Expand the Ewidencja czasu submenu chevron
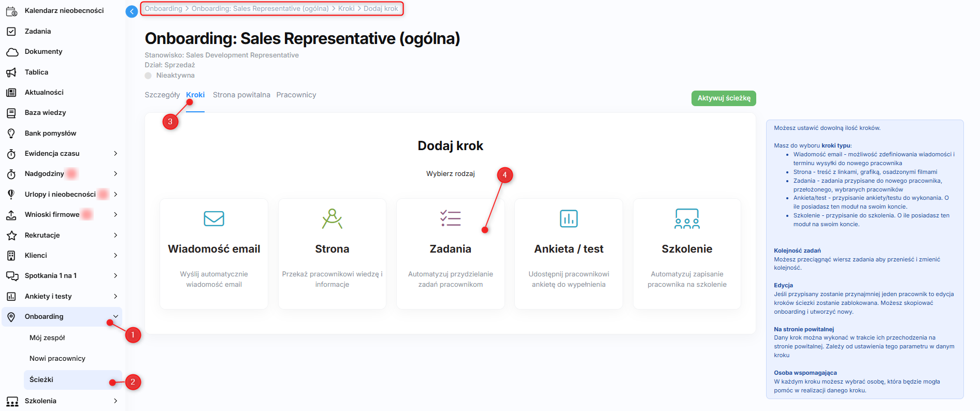The image size is (980, 411). pyautogui.click(x=116, y=154)
